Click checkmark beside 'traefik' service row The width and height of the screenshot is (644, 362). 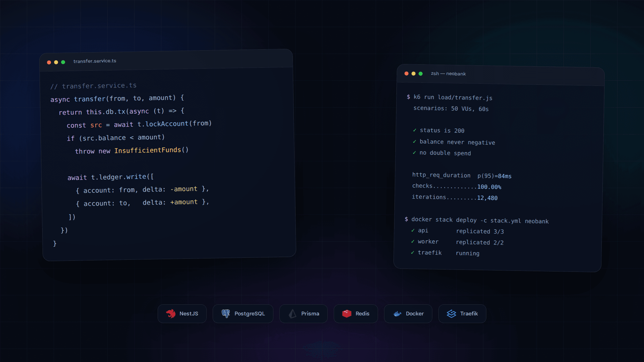tap(413, 252)
